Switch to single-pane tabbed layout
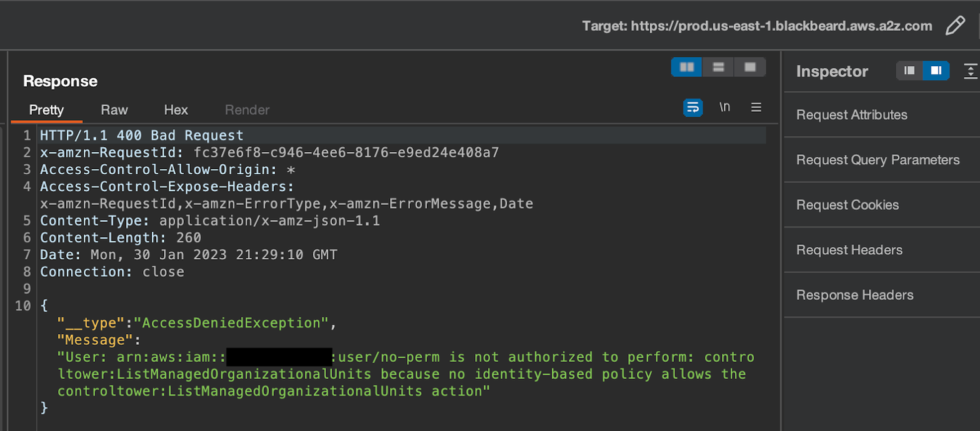Screen dimensions: 980x431 click(750, 67)
